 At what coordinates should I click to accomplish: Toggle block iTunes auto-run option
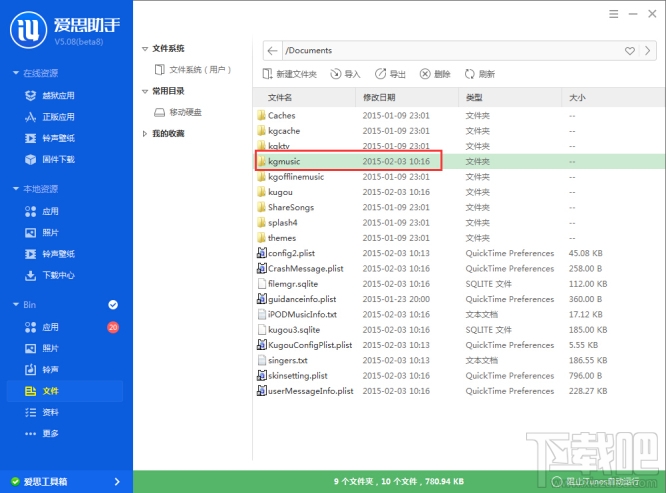tap(595, 482)
